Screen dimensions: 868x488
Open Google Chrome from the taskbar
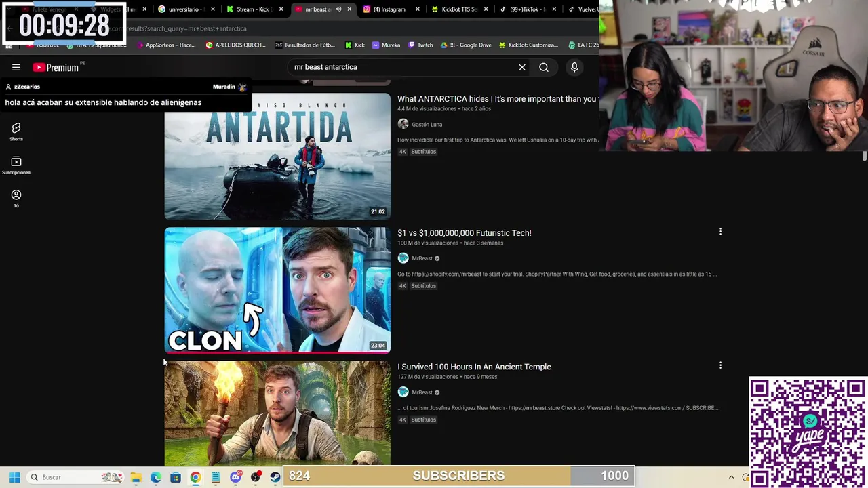(x=195, y=477)
